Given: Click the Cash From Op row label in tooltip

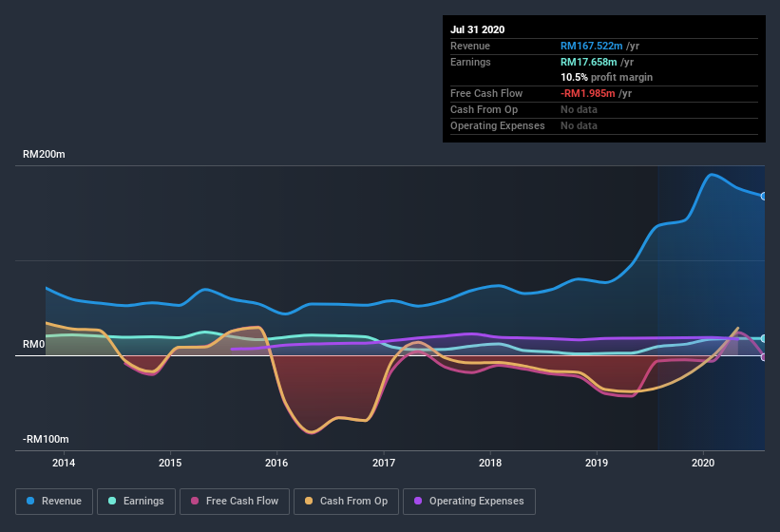Looking at the screenshot, I should tap(484, 109).
